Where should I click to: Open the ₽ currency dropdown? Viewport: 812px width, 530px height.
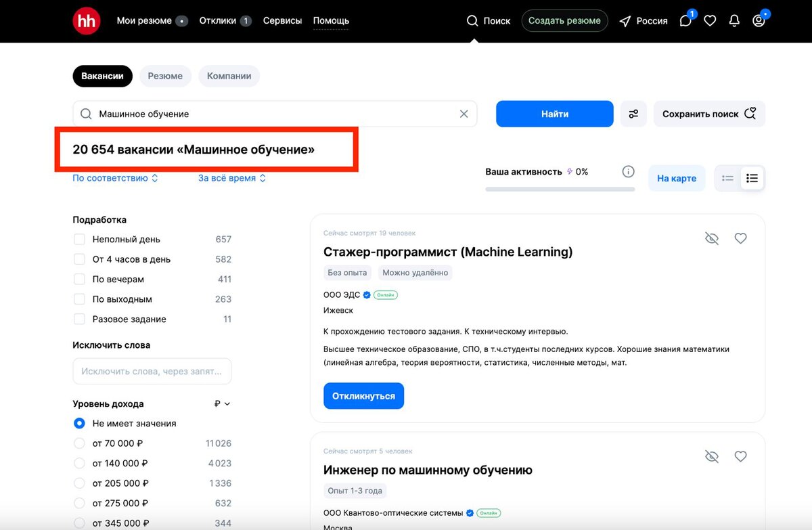[222, 403]
